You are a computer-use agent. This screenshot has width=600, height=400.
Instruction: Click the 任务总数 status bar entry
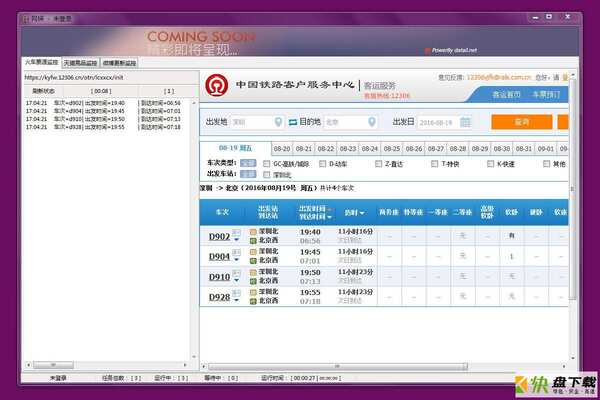pos(121,378)
